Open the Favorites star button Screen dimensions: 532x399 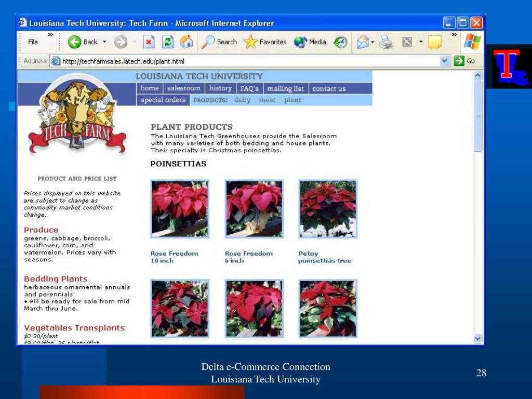point(265,42)
